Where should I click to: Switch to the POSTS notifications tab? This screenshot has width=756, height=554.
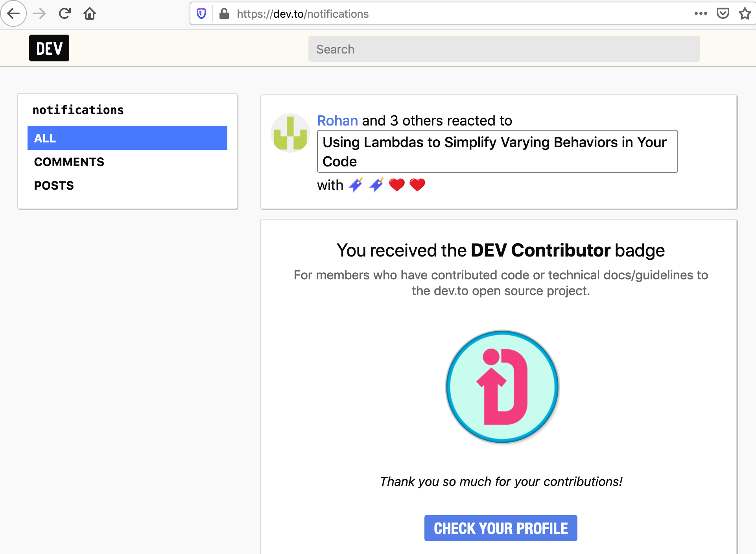(x=53, y=185)
